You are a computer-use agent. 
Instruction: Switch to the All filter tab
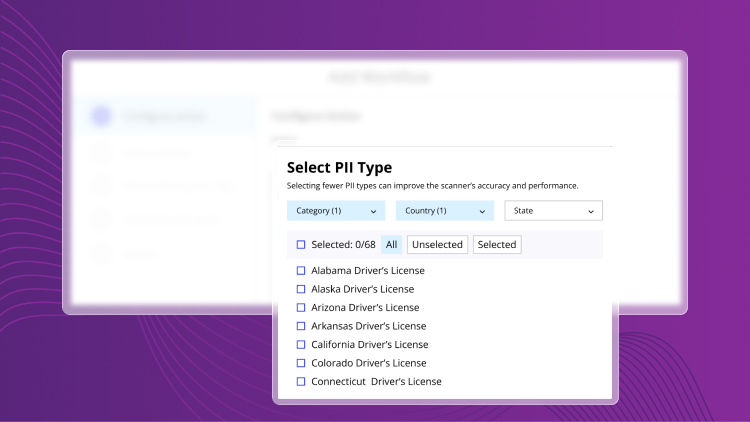391,245
